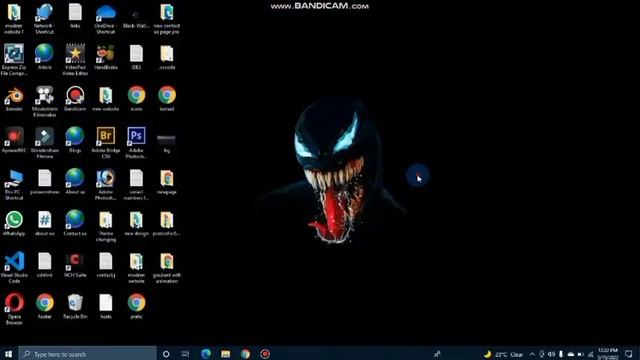
Task: Select the 'contact.lj' file
Action: click(x=106, y=265)
